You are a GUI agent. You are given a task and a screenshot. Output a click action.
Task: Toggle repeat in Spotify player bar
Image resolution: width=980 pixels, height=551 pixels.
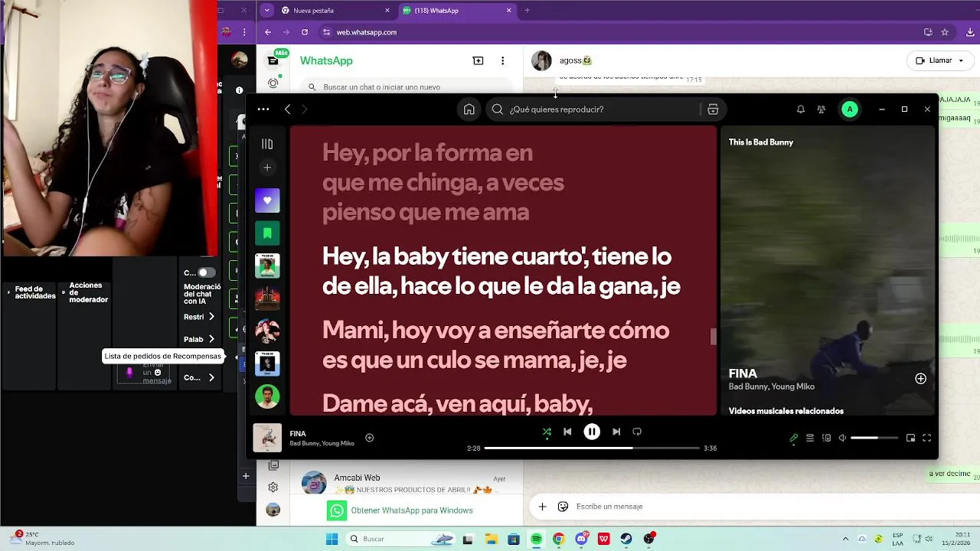click(637, 432)
